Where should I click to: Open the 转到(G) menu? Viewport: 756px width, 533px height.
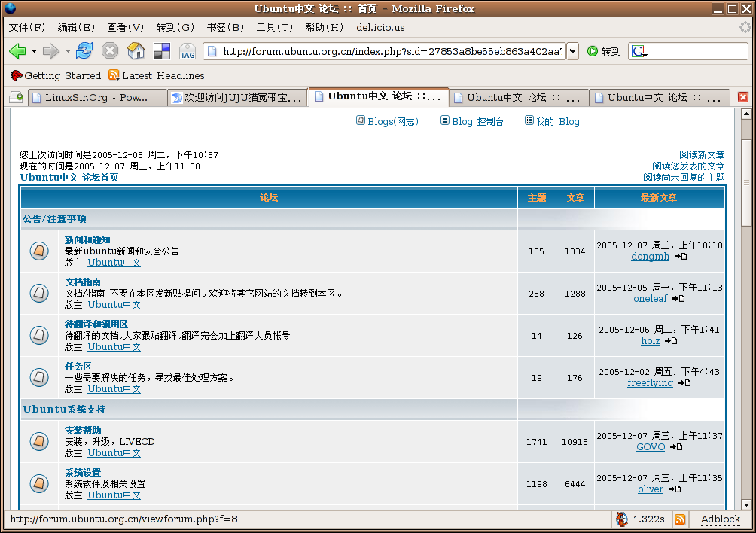(175, 27)
